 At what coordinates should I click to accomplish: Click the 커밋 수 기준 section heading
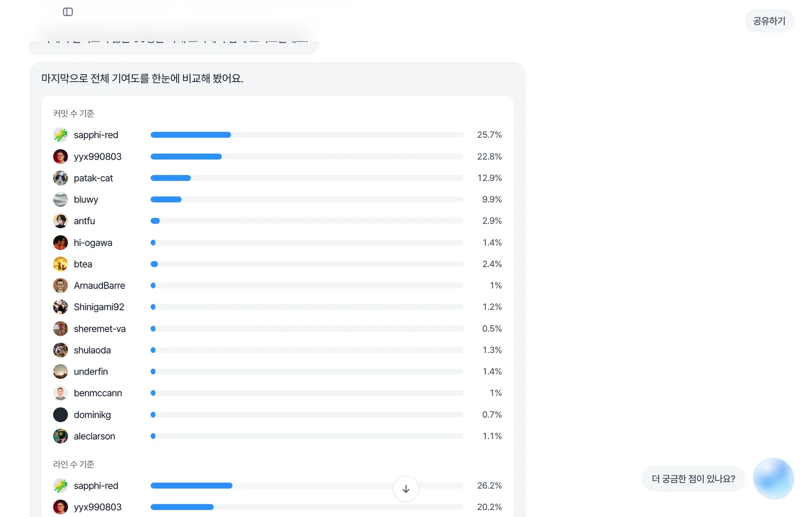tap(74, 113)
